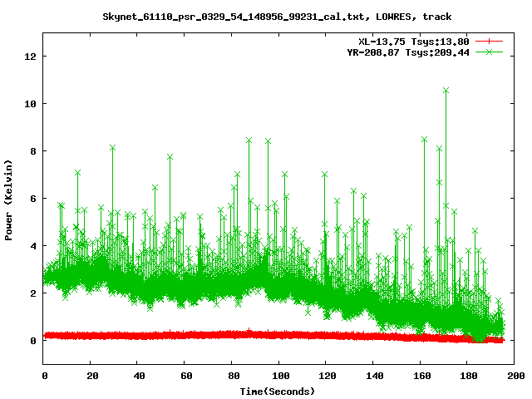Click the Time(Seconds) x-axis label
The width and height of the screenshot is (532, 399).
tap(277, 391)
